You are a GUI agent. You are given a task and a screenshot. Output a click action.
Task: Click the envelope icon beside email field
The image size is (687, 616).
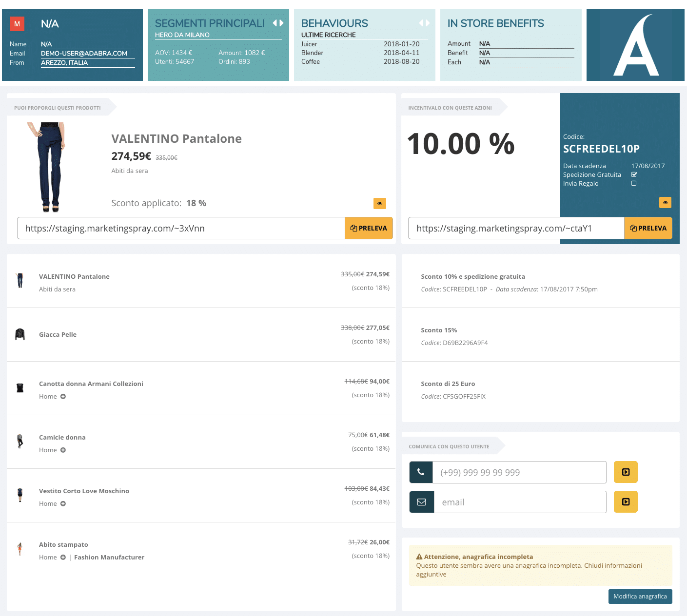coord(422,502)
